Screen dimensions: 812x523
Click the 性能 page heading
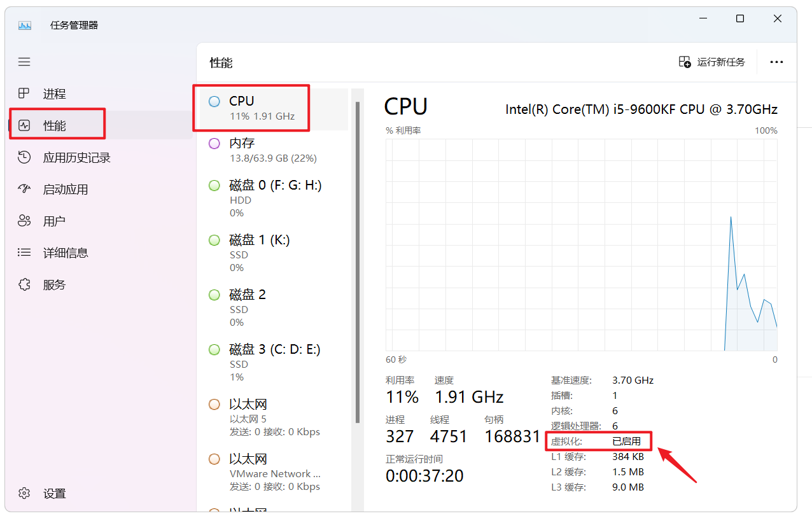(x=221, y=63)
